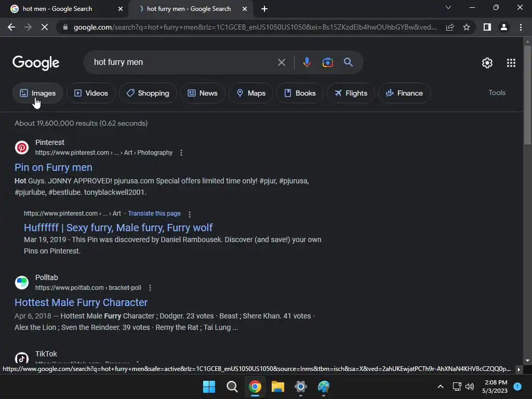532x399 pixels.
Task: Go to Google homepage logo
Action: [36, 63]
